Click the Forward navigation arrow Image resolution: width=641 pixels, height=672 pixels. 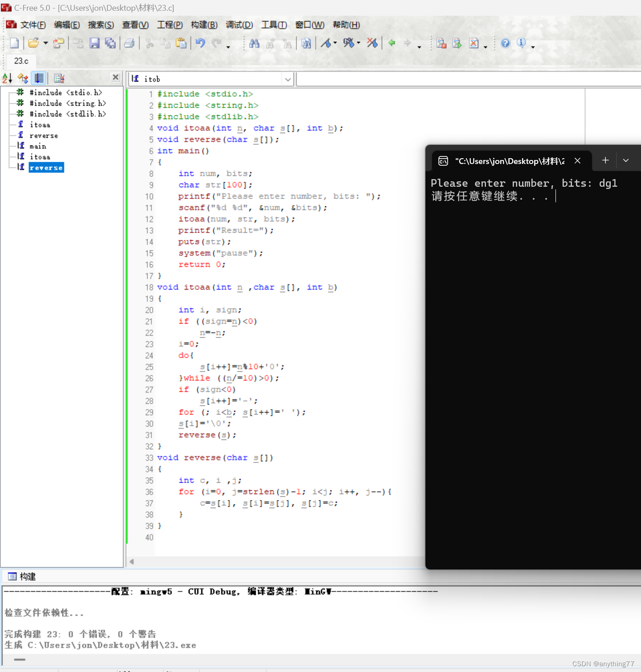pos(407,43)
